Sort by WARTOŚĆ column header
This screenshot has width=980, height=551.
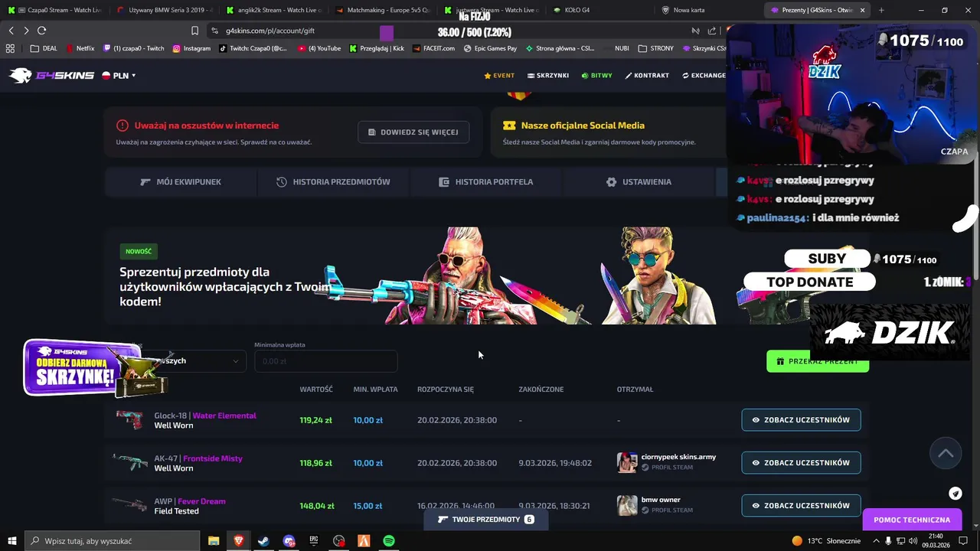tap(316, 390)
